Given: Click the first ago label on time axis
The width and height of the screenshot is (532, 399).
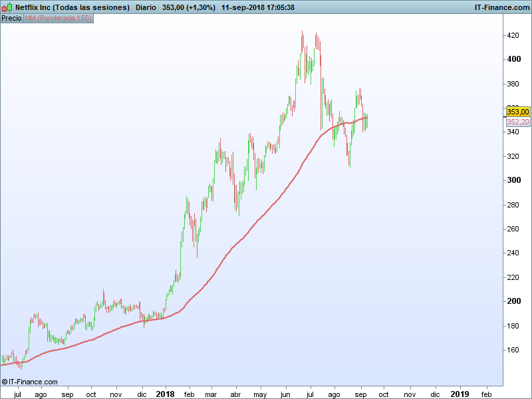Looking at the screenshot, I should tap(41, 395).
